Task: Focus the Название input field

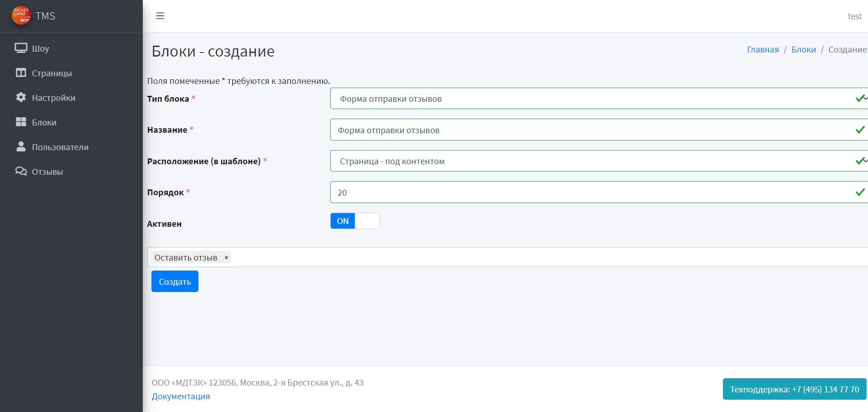Action: click(x=599, y=130)
